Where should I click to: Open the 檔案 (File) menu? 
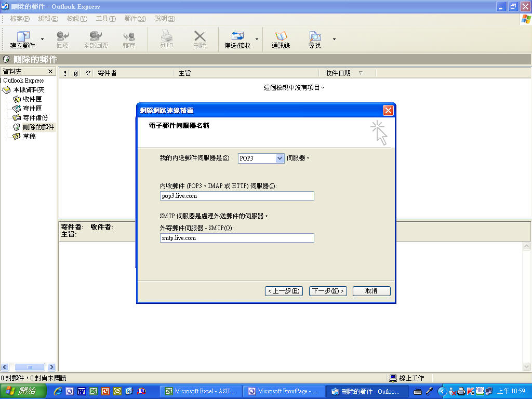[20, 19]
